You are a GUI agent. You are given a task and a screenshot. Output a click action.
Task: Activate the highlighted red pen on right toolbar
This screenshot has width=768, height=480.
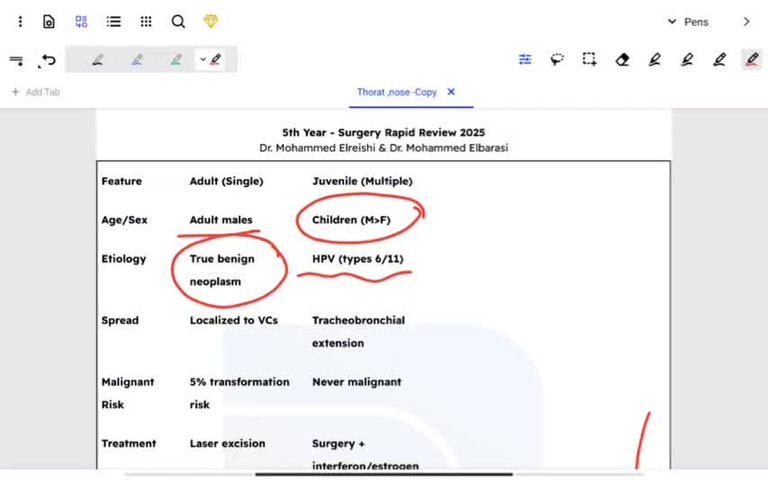point(751,60)
